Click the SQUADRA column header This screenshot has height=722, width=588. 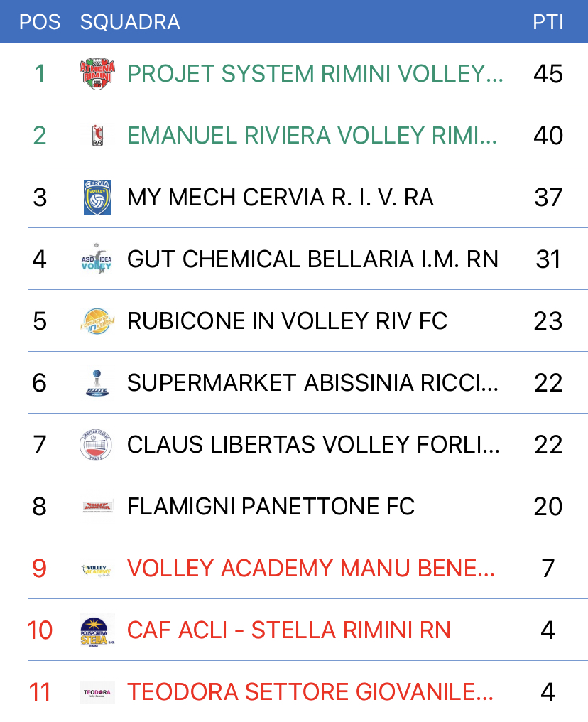click(130, 22)
